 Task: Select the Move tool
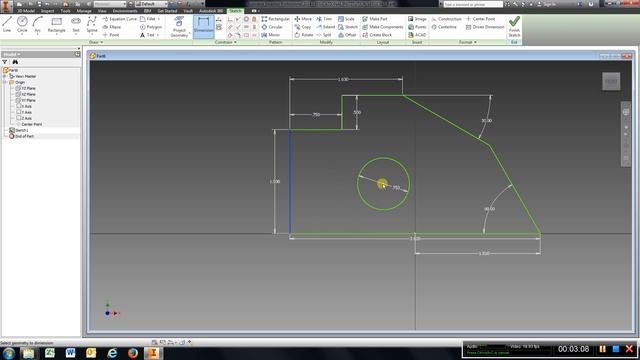(303, 19)
